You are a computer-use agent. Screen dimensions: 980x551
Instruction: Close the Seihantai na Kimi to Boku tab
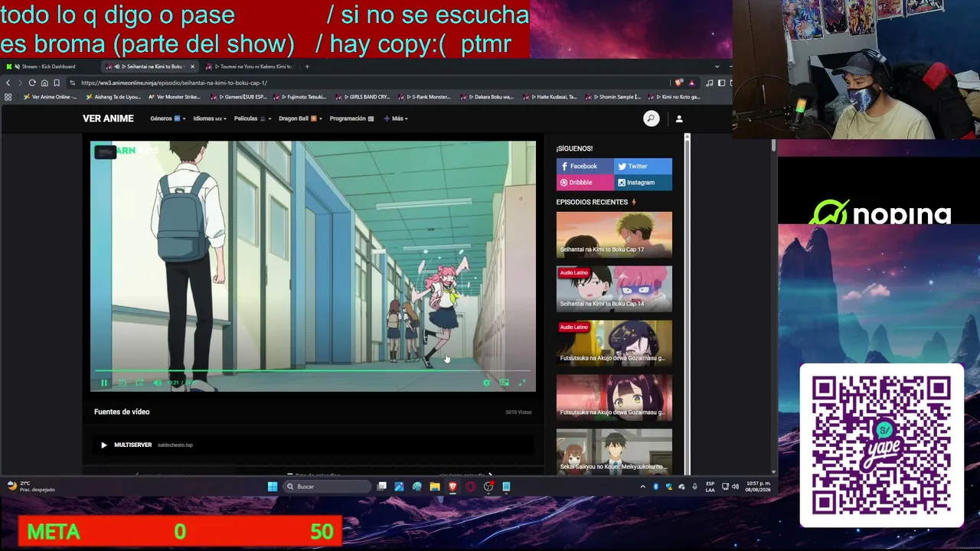tap(192, 67)
